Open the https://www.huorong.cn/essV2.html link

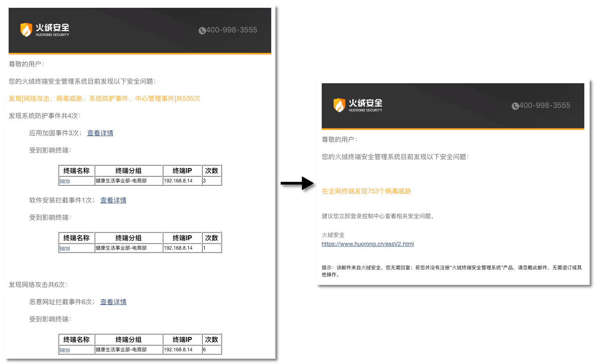(368, 244)
